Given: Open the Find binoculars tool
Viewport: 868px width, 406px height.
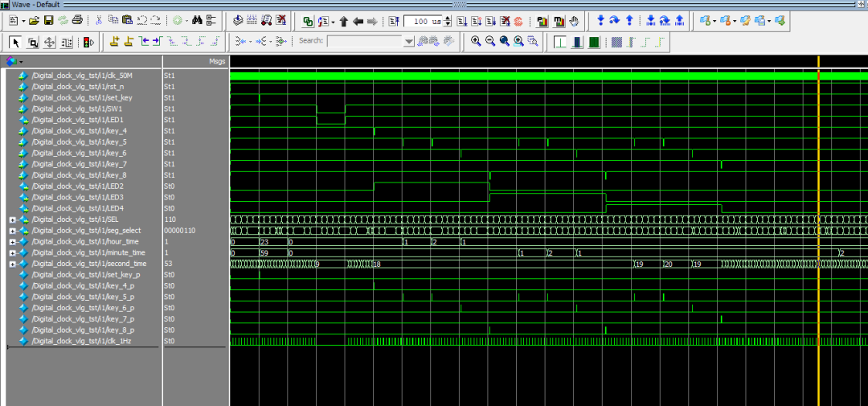Looking at the screenshot, I should pyautogui.click(x=197, y=20).
